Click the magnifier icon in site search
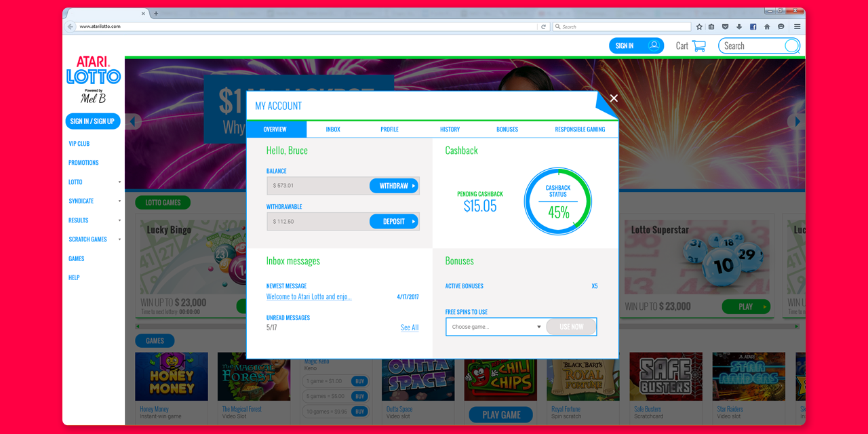The width and height of the screenshot is (868, 434). coord(791,46)
